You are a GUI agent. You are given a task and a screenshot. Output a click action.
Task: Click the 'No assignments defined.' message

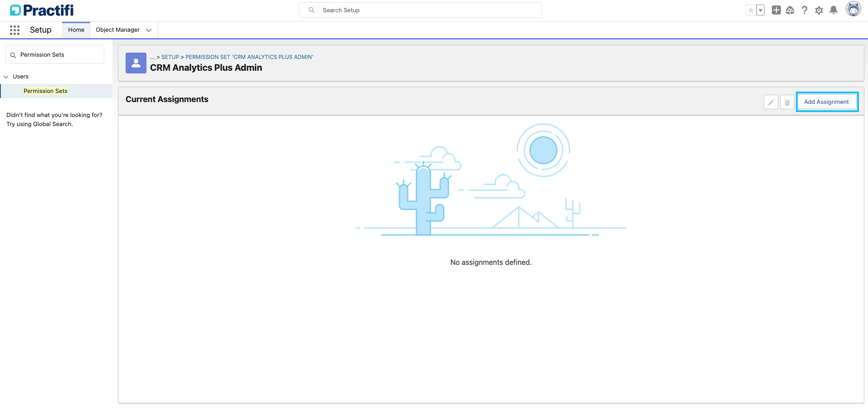coord(491,262)
